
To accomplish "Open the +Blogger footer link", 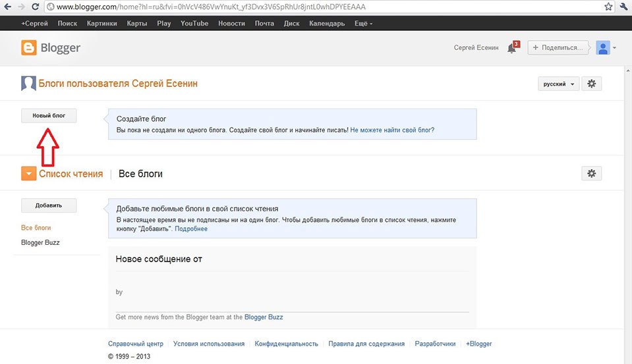I will pyautogui.click(x=479, y=344).
